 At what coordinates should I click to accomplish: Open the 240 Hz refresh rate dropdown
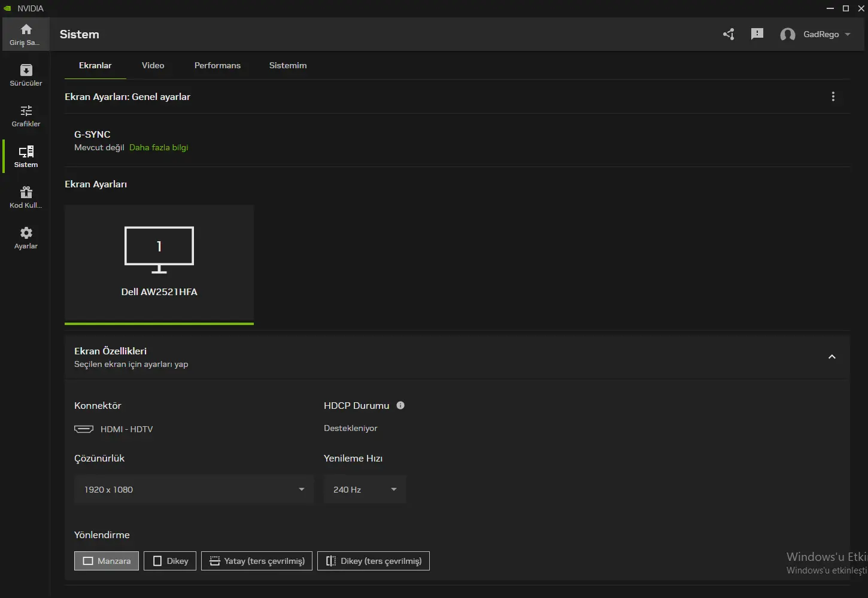coord(365,490)
